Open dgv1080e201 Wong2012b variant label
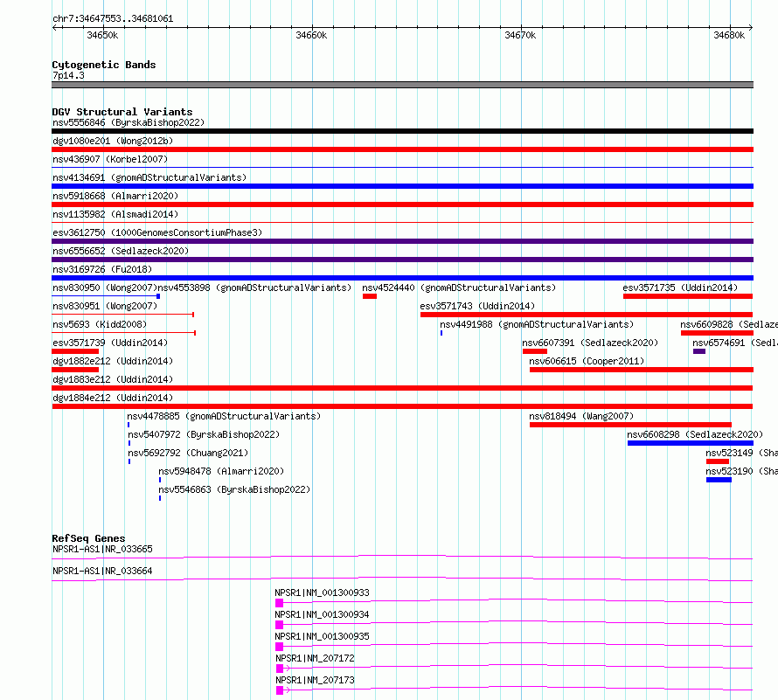 pos(113,141)
